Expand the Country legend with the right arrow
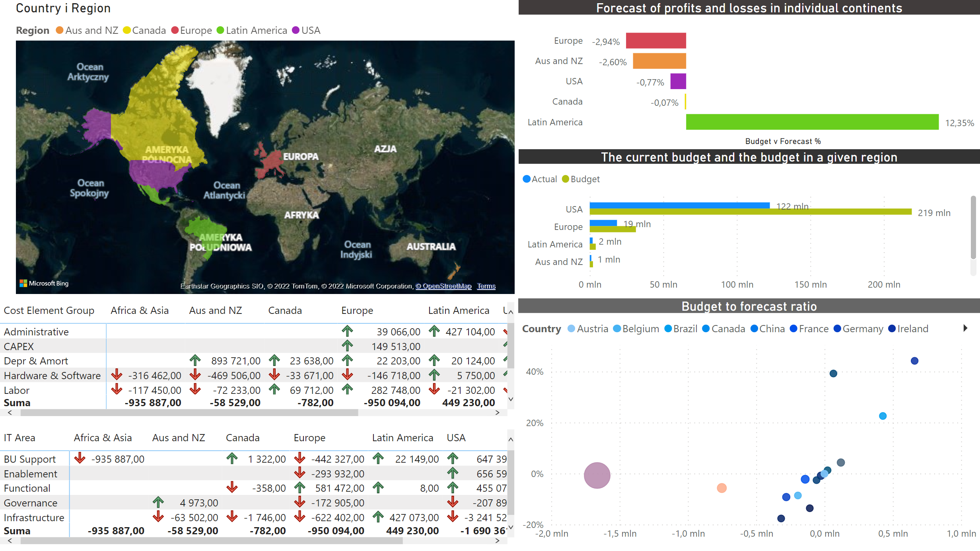 [x=965, y=328]
